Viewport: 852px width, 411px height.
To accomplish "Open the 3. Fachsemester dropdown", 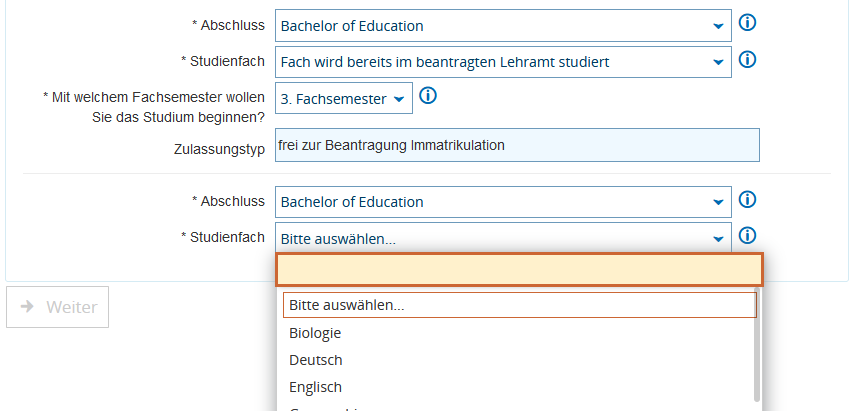I will pos(343,99).
